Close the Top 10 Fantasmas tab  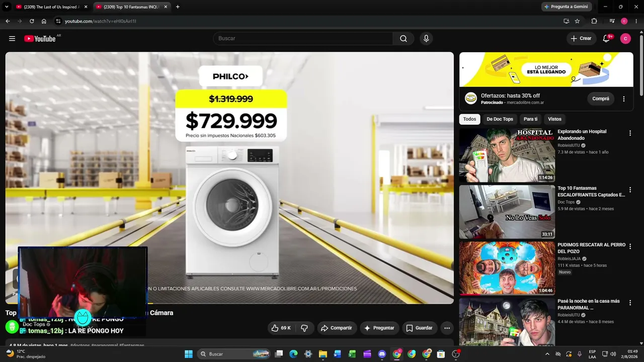(166, 7)
